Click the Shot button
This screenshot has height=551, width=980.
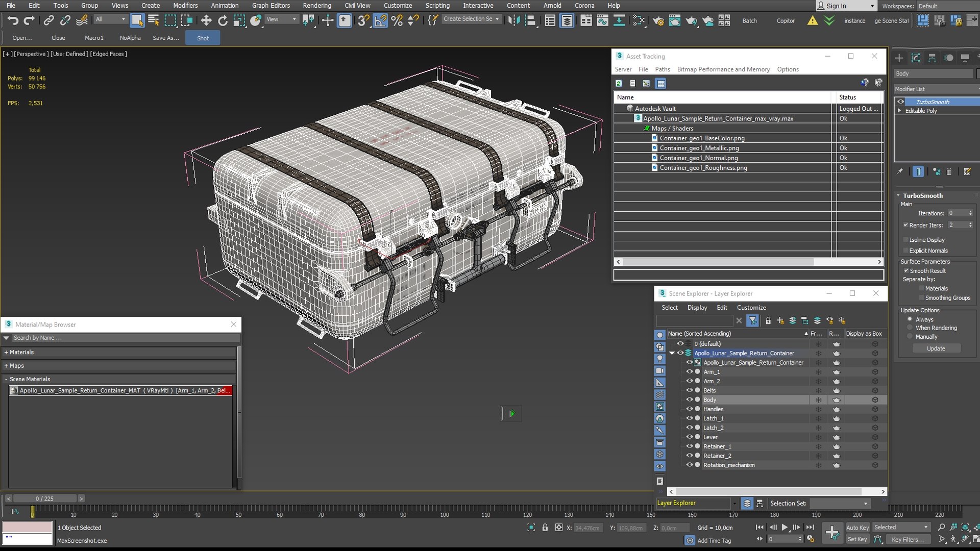(203, 38)
